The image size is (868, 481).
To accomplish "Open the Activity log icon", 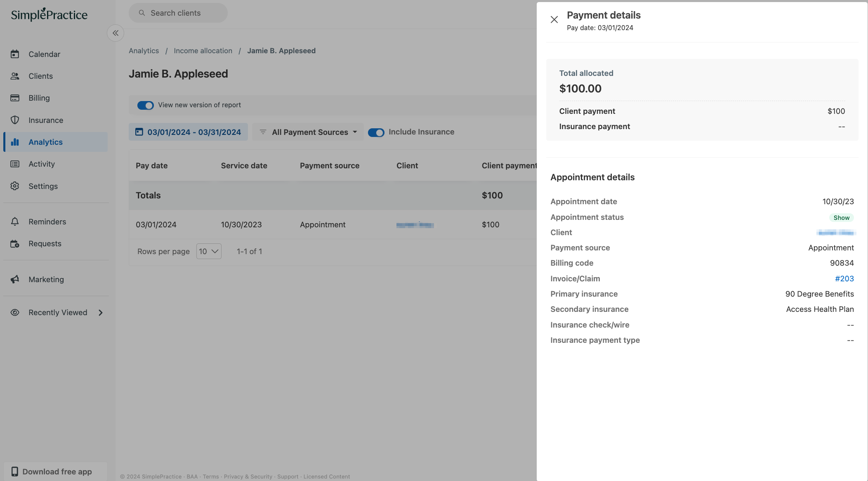I will pos(15,164).
